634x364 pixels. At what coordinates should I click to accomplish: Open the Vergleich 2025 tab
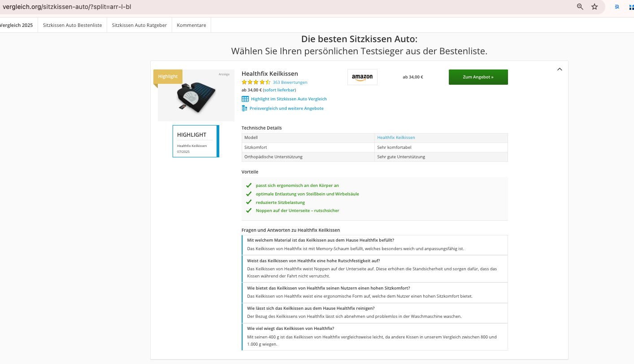click(x=17, y=25)
